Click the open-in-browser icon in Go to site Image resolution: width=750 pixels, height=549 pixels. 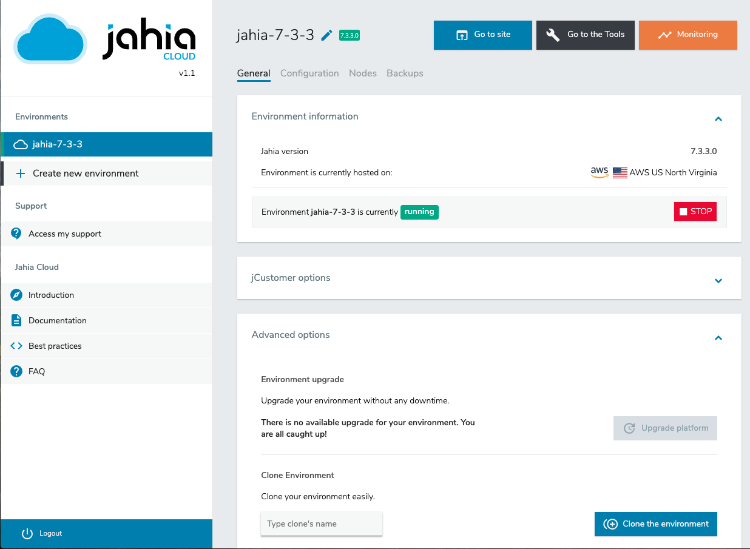pyautogui.click(x=462, y=35)
